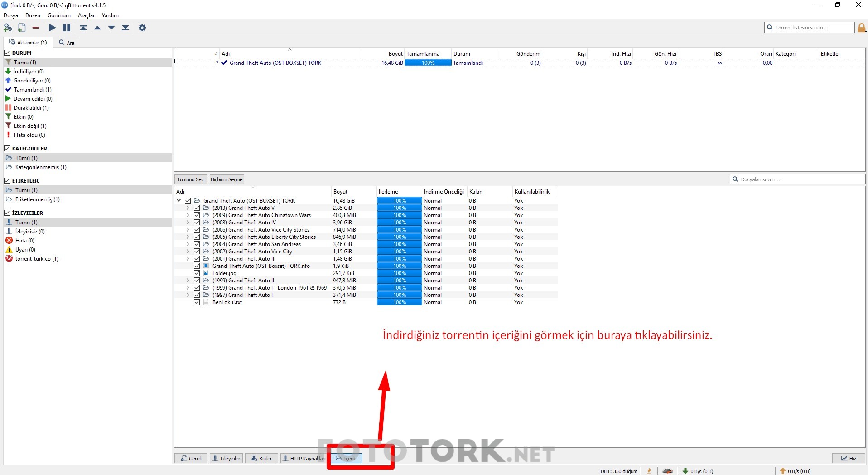Expand (2006) Grand Theft Auto Vice City Stories

pyautogui.click(x=188, y=230)
